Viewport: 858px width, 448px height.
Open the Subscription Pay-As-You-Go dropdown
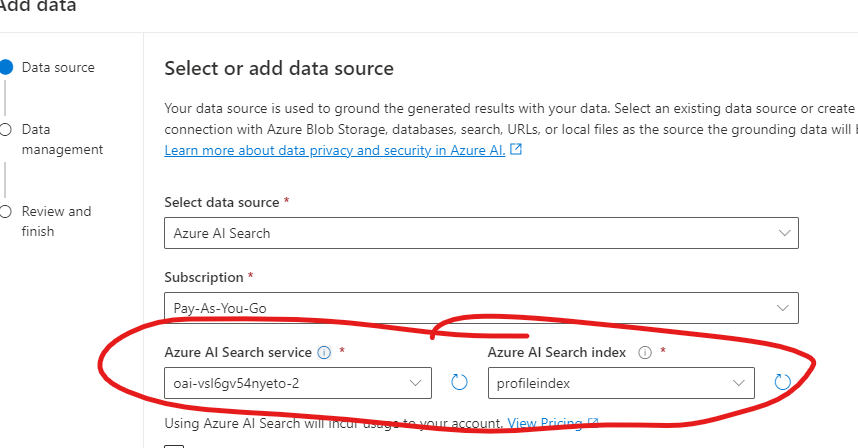pyautogui.click(x=482, y=308)
